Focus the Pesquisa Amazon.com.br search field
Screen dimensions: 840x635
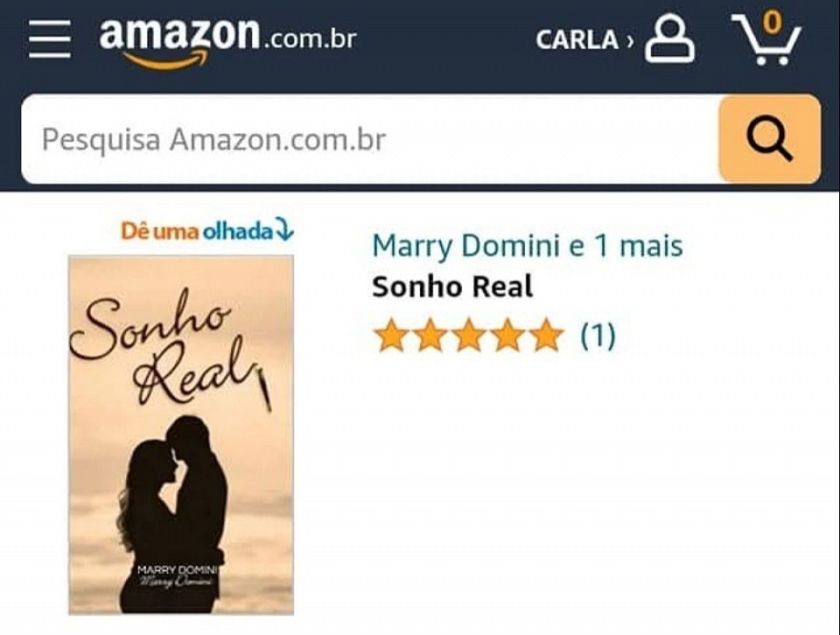369,139
